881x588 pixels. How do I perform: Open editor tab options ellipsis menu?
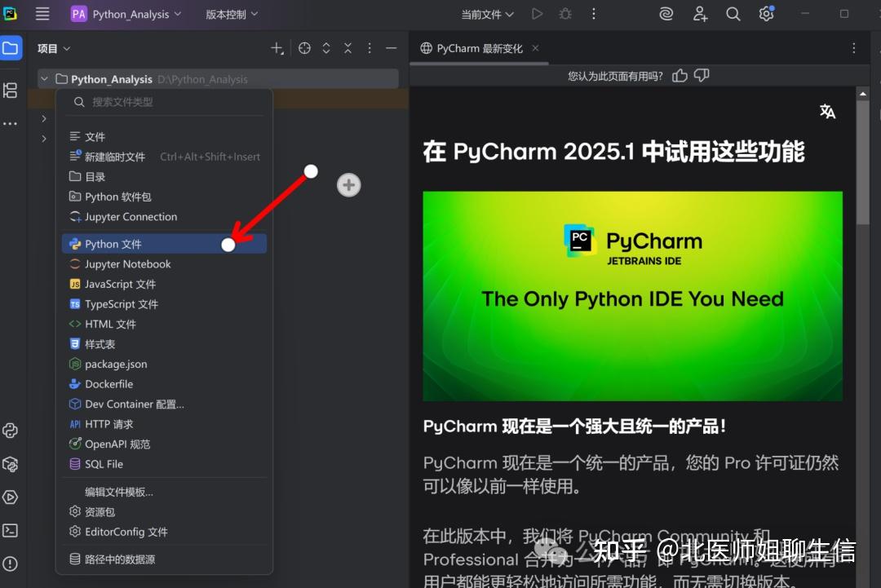[853, 49]
